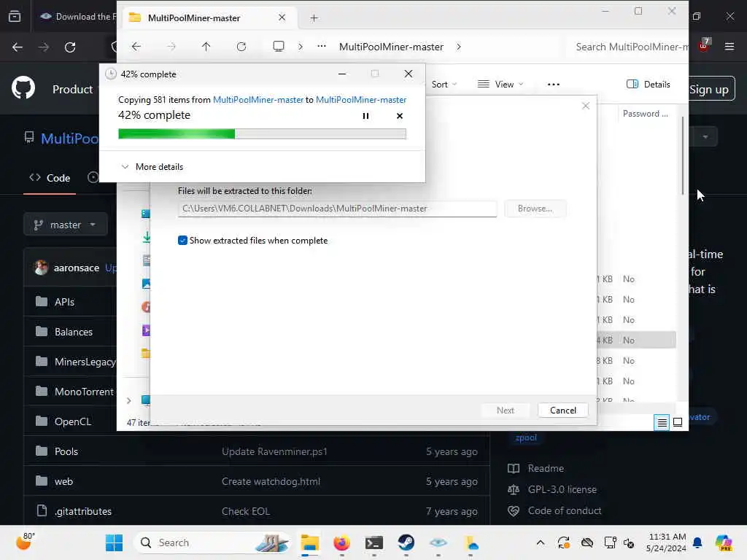Image resolution: width=747 pixels, height=560 pixels.
Task: Switch Explorer to large thumbnails view
Action: (678, 422)
